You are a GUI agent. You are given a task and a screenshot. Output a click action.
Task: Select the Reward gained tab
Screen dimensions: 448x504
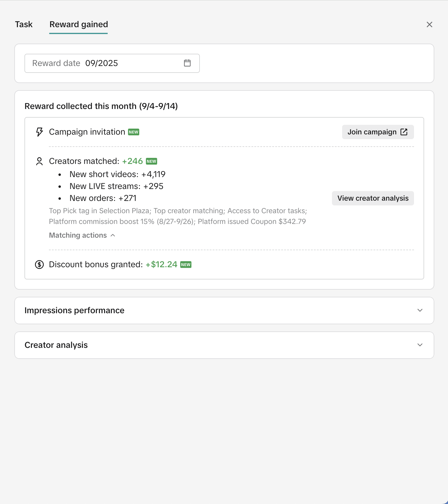[79, 24]
